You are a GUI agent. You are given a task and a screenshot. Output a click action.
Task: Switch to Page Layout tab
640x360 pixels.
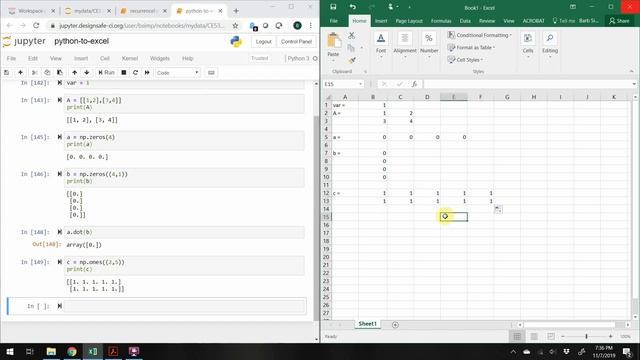click(x=409, y=21)
